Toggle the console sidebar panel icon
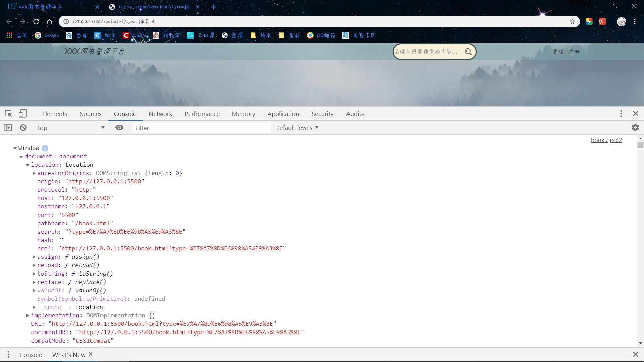The image size is (644, 362). pyautogui.click(x=8, y=128)
